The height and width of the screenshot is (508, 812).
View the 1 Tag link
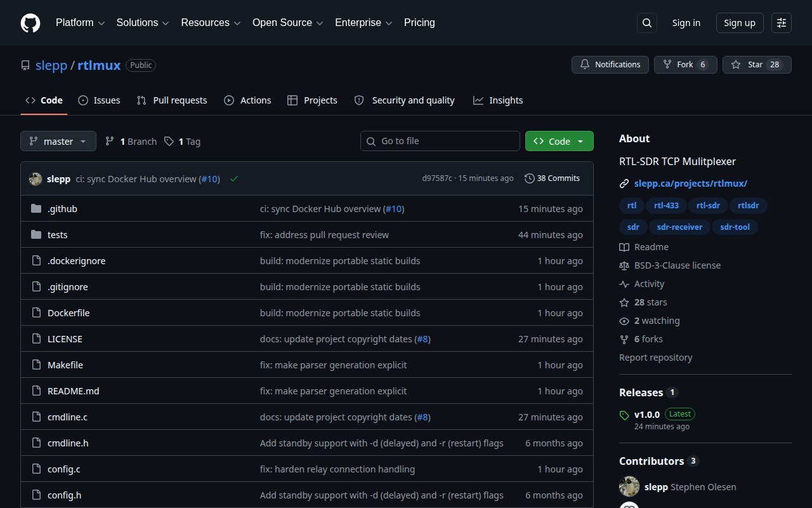(x=182, y=142)
